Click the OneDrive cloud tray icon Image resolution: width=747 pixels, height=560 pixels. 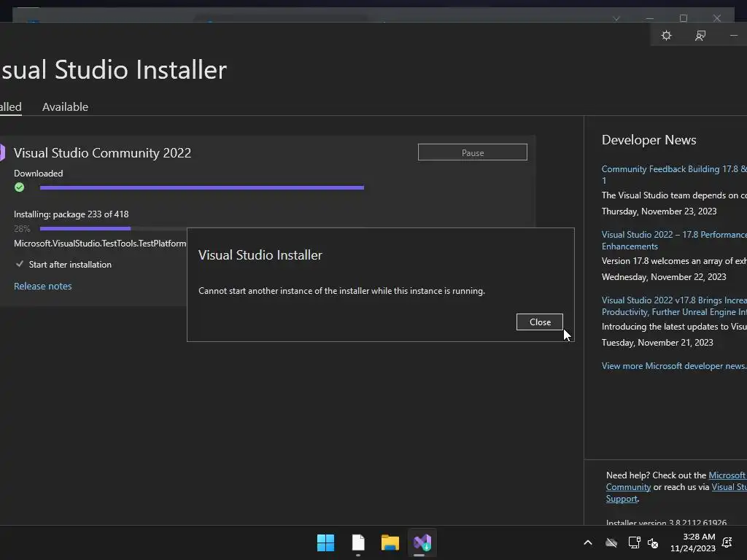click(611, 542)
